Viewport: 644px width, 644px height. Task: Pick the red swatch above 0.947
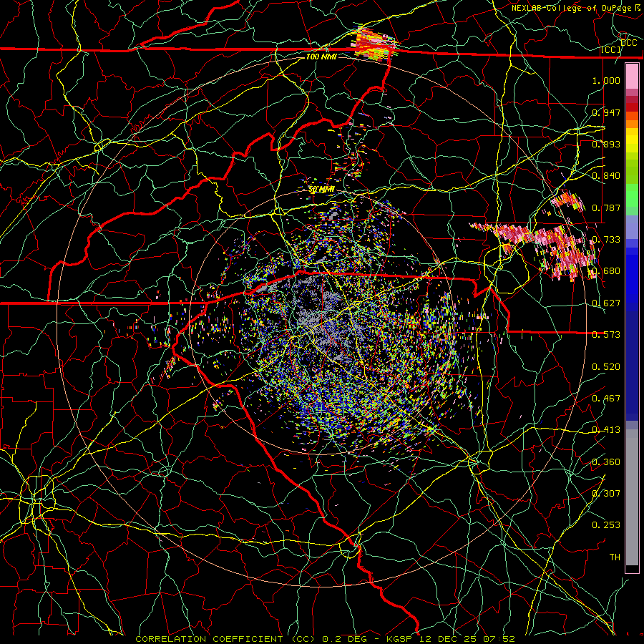(x=632, y=107)
